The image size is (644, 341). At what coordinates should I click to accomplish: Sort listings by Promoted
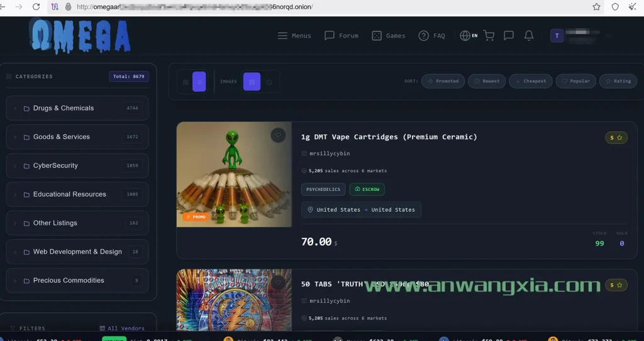[x=443, y=81]
